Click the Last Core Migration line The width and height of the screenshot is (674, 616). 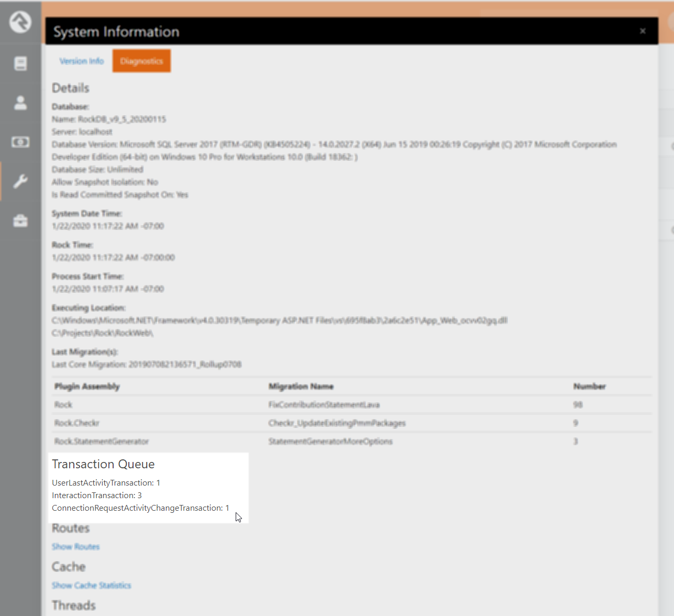point(147,364)
